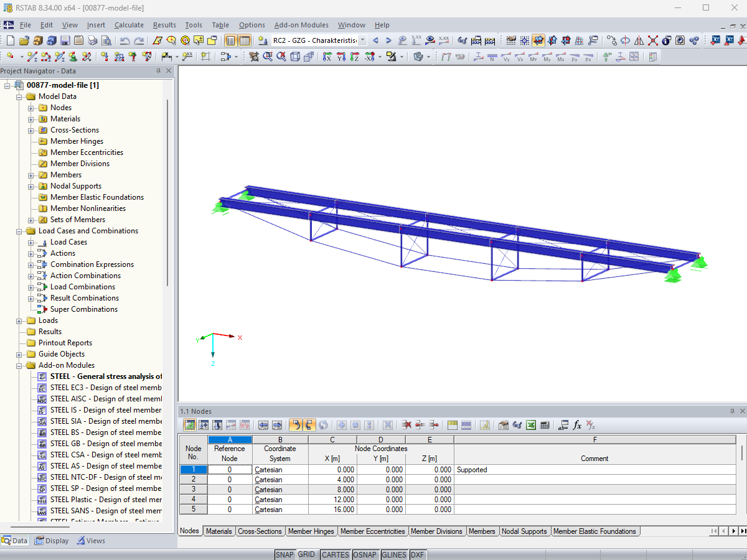Switch navigator to Views tab
The height and width of the screenshot is (560, 747).
tap(91, 541)
